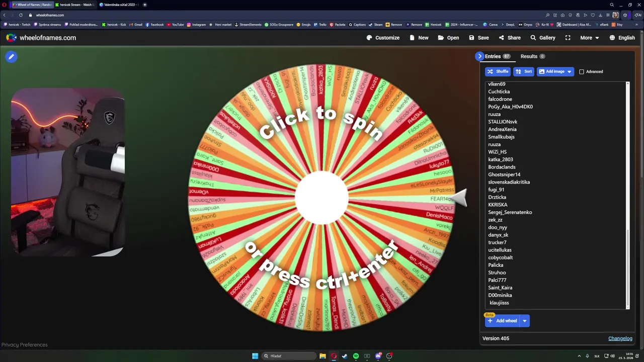Screen dimensions: 644x362
Task: Open the Steam bookmark
Action: click(x=376, y=25)
